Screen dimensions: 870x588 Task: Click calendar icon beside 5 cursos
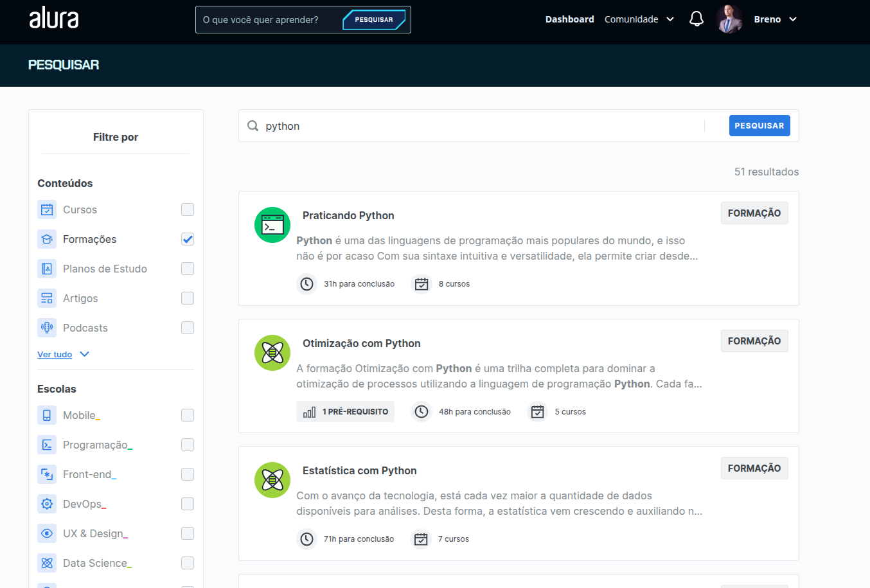pos(538,411)
